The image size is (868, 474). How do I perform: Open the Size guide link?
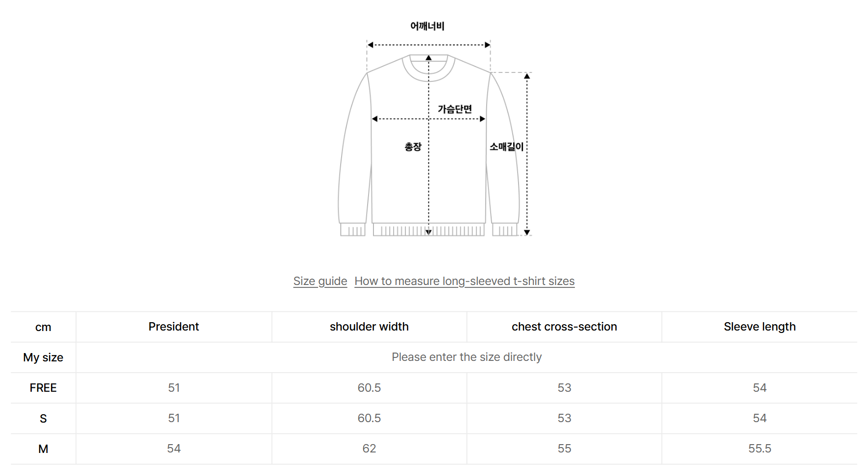pyautogui.click(x=320, y=281)
